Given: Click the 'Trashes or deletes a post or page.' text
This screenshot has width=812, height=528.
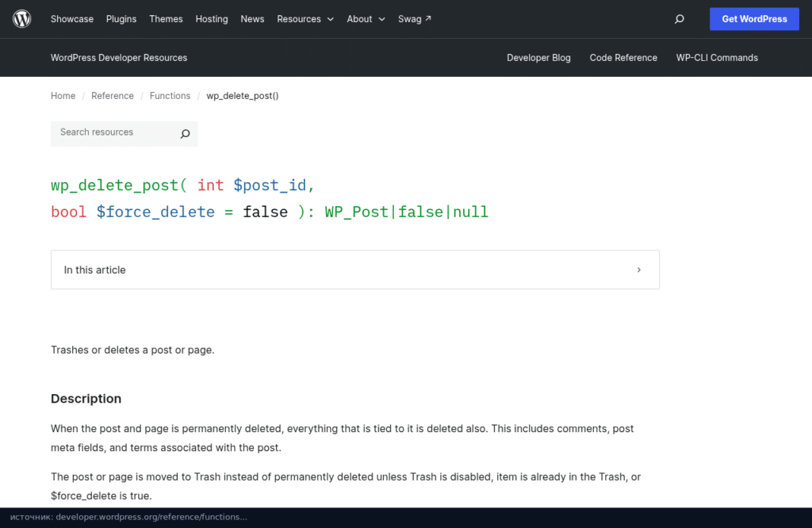Looking at the screenshot, I should pyautogui.click(x=132, y=350).
